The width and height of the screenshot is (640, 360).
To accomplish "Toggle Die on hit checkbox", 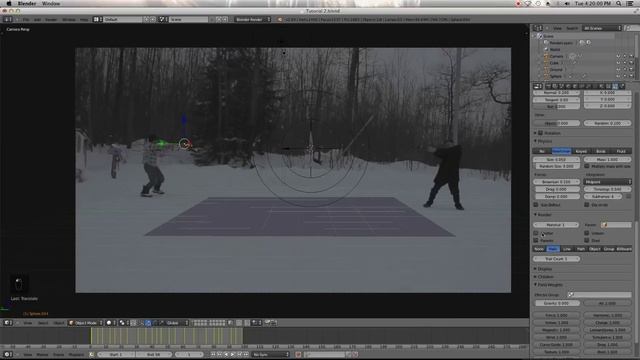I will 587,204.
